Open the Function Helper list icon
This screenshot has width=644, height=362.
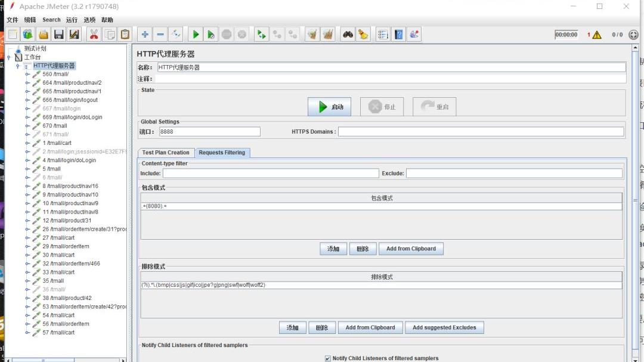click(383, 35)
